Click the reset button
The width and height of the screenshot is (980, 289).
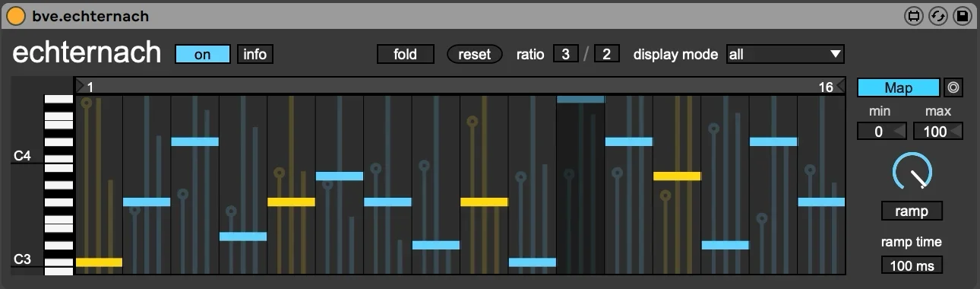[x=475, y=54]
